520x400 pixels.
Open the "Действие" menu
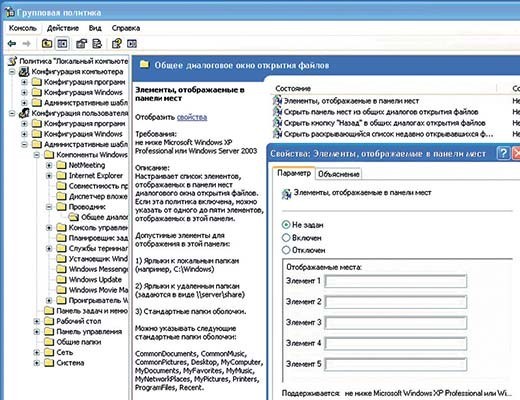tap(63, 28)
